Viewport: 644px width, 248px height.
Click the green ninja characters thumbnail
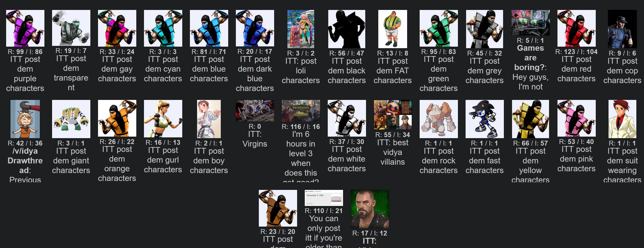(x=439, y=28)
